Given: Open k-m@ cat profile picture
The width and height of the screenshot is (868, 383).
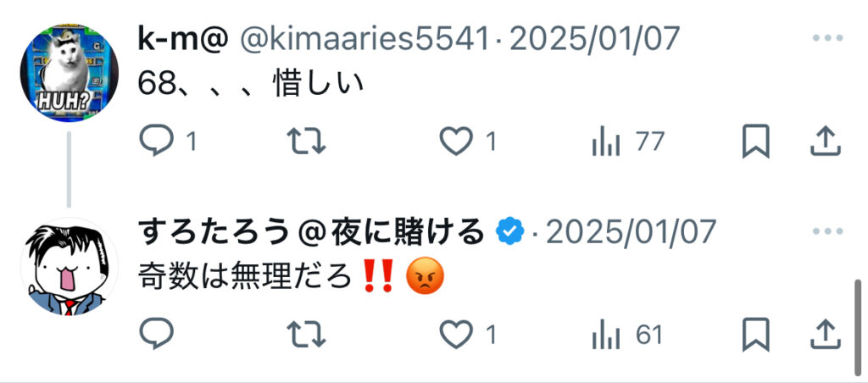Looking at the screenshot, I should click(70, 73).
